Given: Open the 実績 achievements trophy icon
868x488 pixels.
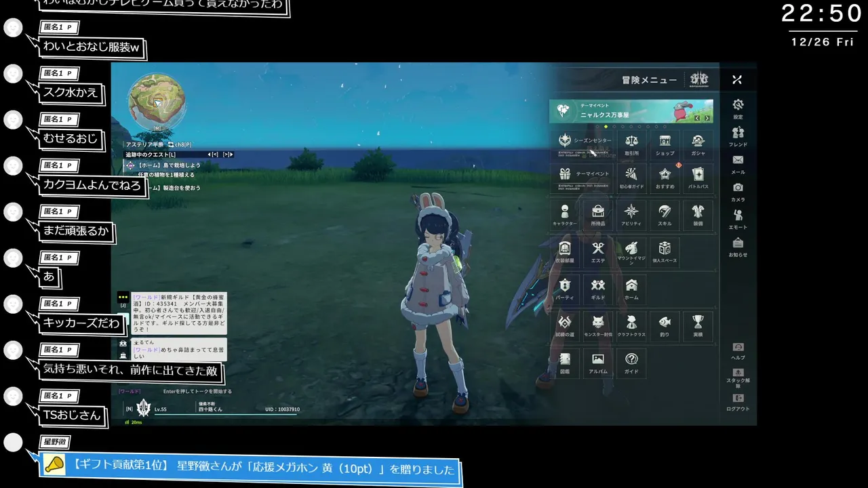Looking at the screenshot, I should coord(698,326).
